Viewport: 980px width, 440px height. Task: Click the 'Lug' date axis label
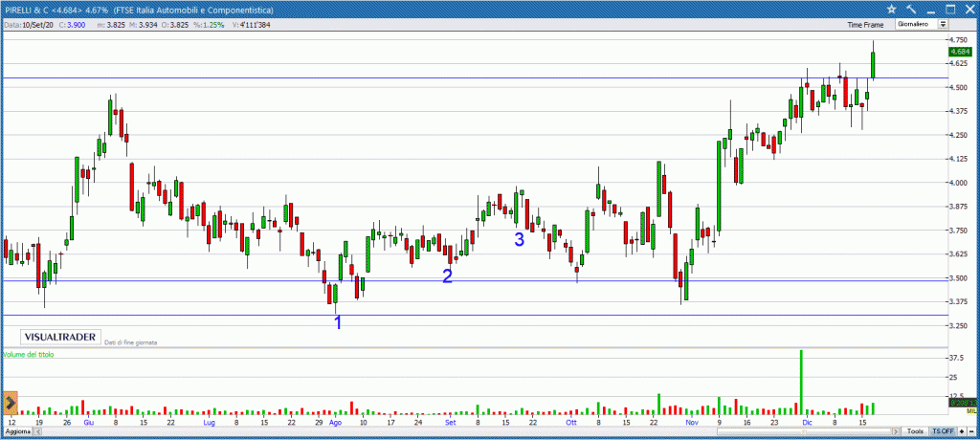(x=210, y=423)
